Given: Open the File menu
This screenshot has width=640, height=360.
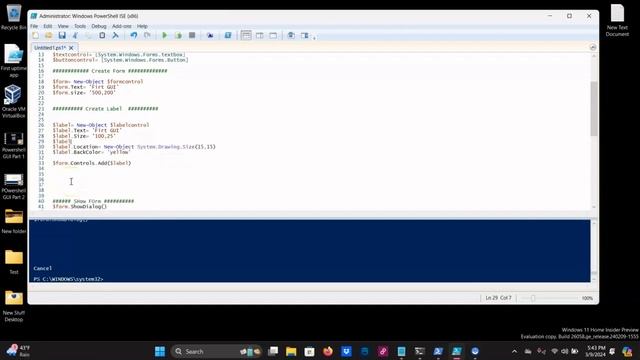Looking at the screenshot, I should point(34,26).
